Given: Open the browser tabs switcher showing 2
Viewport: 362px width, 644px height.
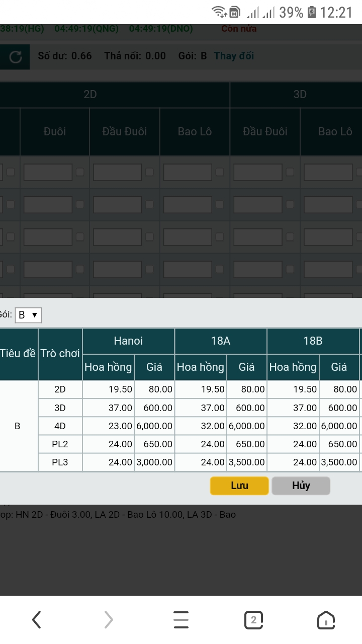Looking at the screenshot, I should [x=253, y=620].
